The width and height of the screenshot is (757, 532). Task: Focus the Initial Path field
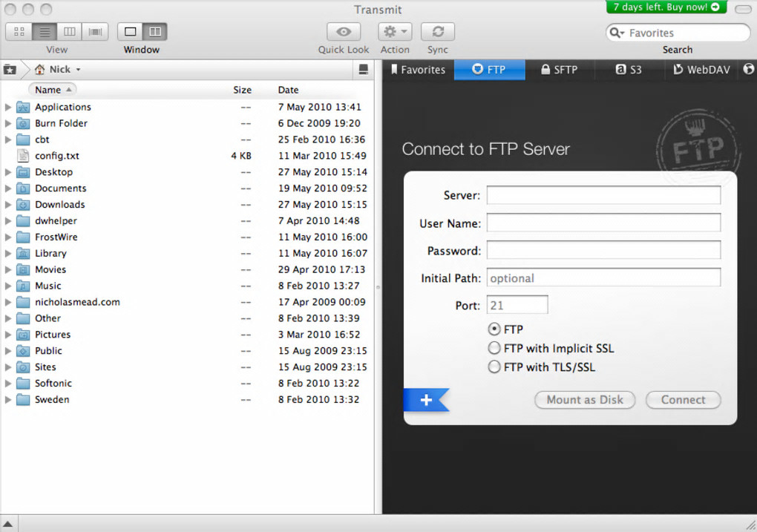click(x=603, y=278)
